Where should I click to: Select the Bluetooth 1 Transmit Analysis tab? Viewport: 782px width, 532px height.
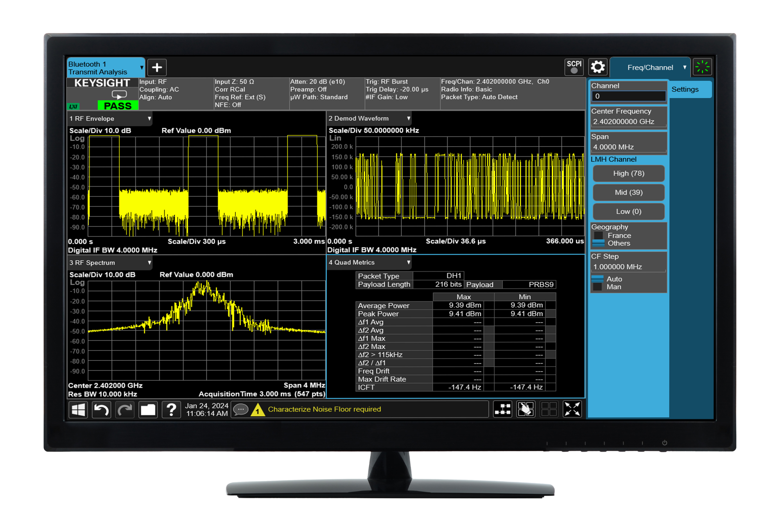[104, 68]
